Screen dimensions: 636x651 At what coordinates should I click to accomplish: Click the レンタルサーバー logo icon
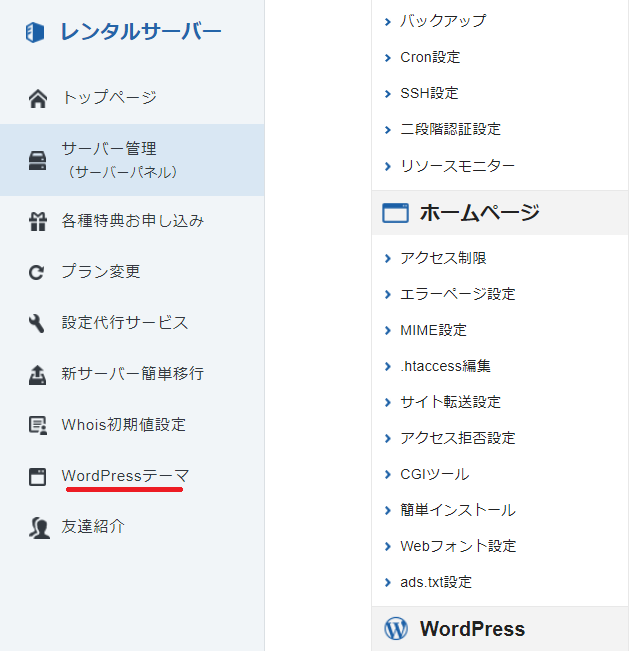coord(35,32)
